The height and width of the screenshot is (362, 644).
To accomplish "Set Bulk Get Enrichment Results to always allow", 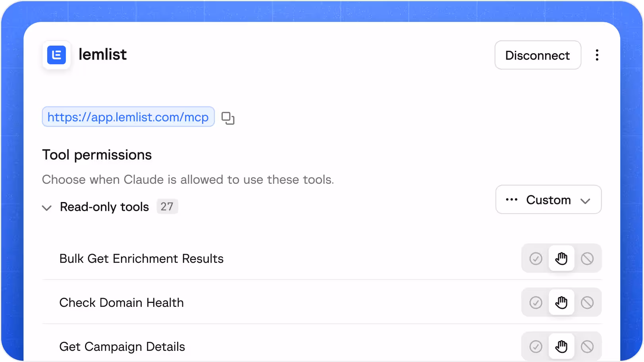I will coord(536,259).
